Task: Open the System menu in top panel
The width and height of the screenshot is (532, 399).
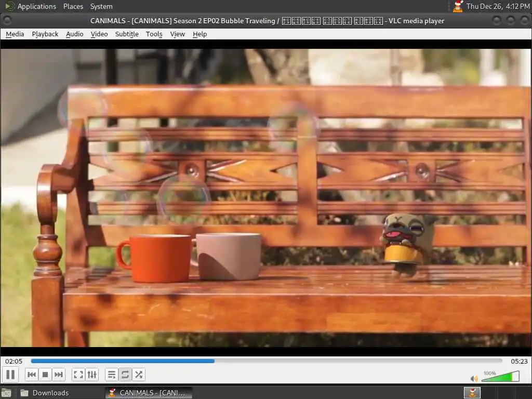Action: coord(101,6)
